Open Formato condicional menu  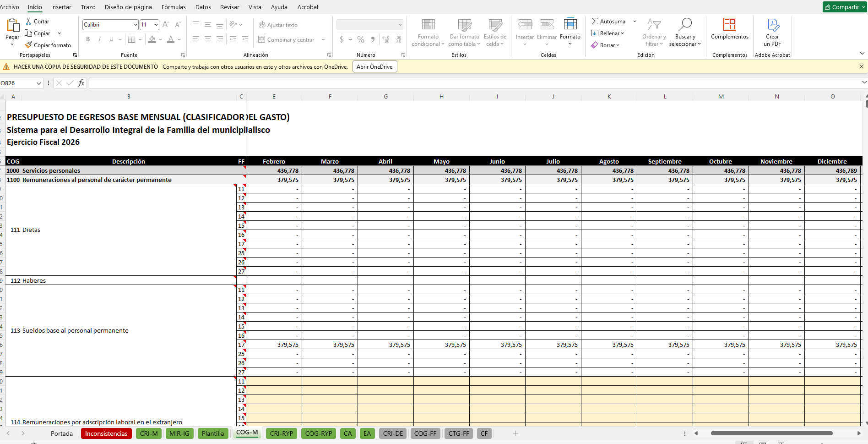point(428,33)
